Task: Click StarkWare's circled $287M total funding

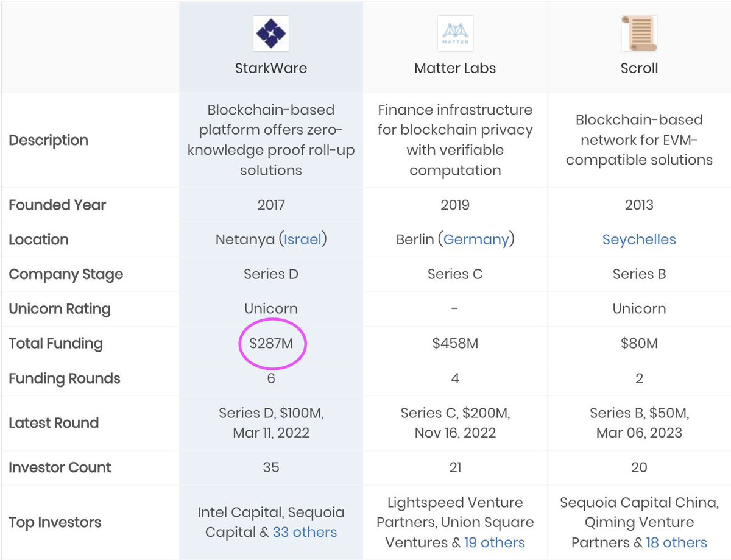Action: (271, 344)
